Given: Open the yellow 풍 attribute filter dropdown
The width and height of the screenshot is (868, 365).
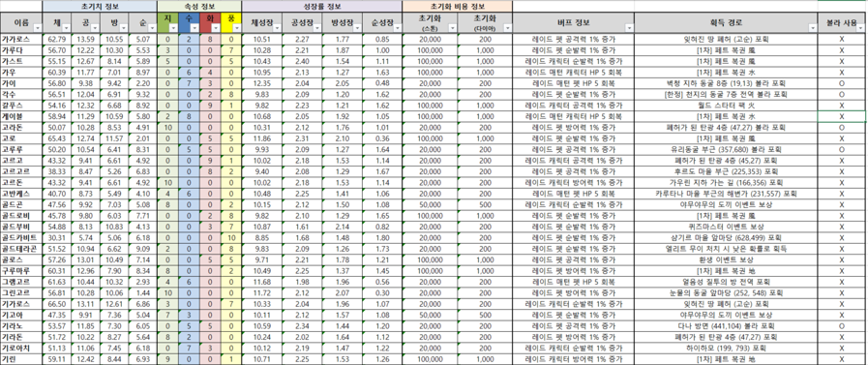Looking at the screenshot, I should click(x=236, y=28).
